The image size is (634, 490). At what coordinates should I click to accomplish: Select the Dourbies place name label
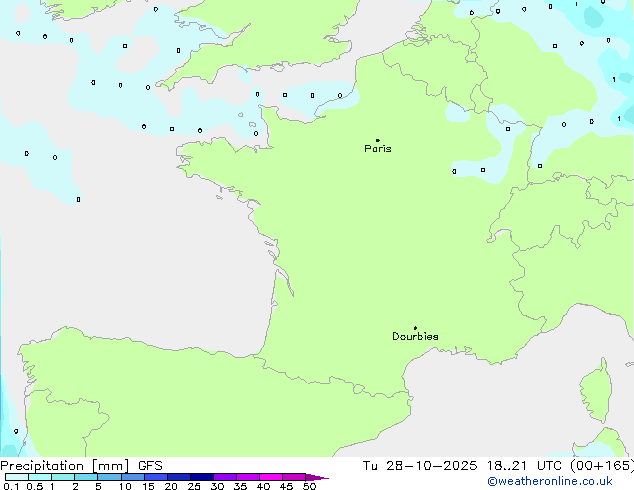415,337
